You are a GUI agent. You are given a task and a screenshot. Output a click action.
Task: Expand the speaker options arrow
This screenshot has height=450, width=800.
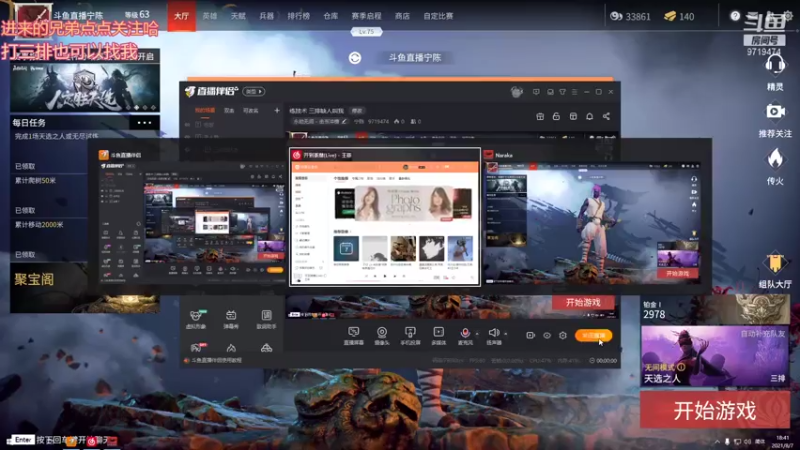(506, 334)
